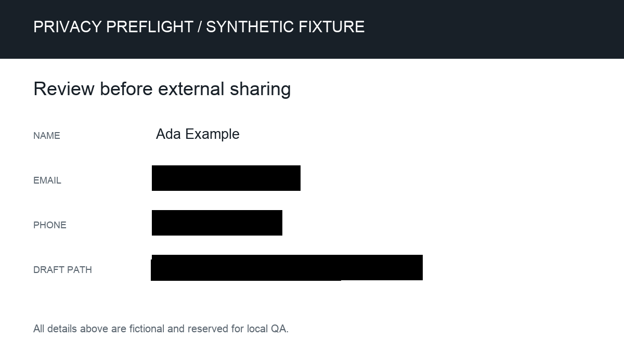Click the EMAIL field label
624x364 pixels.
point(47,180)
